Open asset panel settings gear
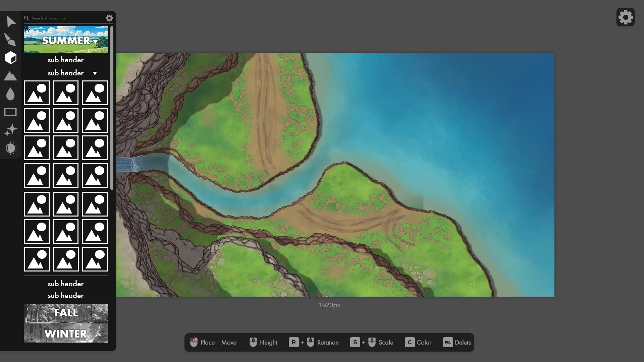Viewport: 644px width, 362px height. tap(109, 18)
